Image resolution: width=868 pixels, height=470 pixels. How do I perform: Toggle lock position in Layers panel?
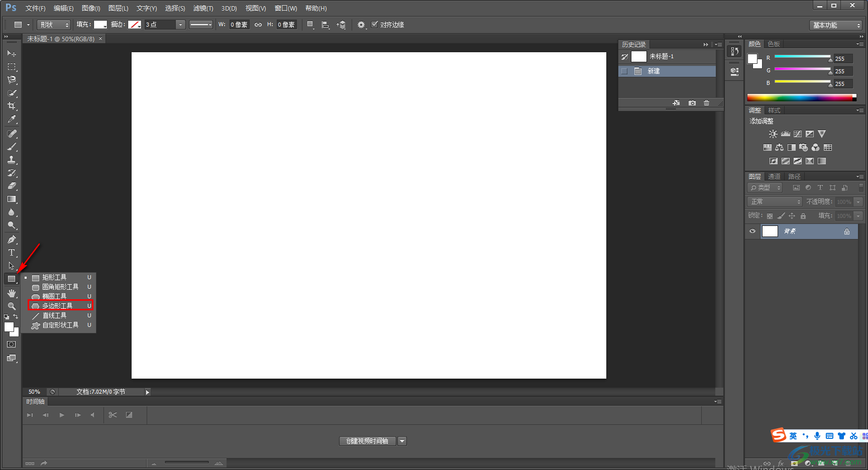(x=792, y=216)
